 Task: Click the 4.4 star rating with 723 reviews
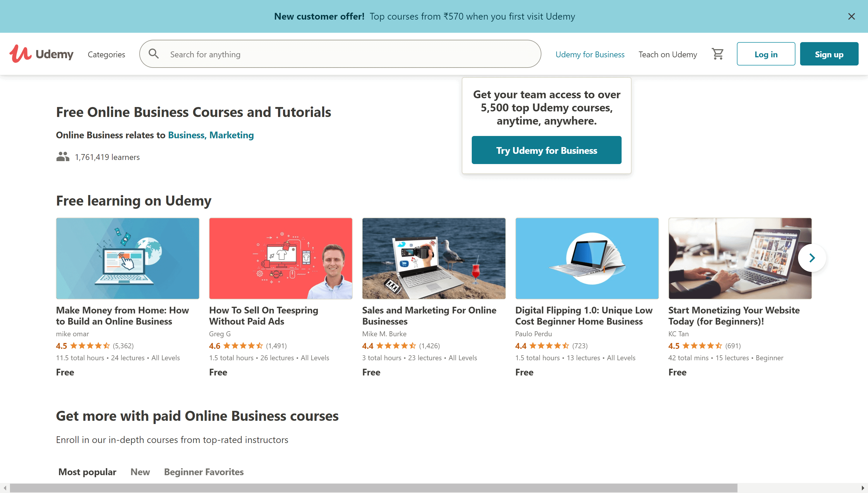point(552,346)
